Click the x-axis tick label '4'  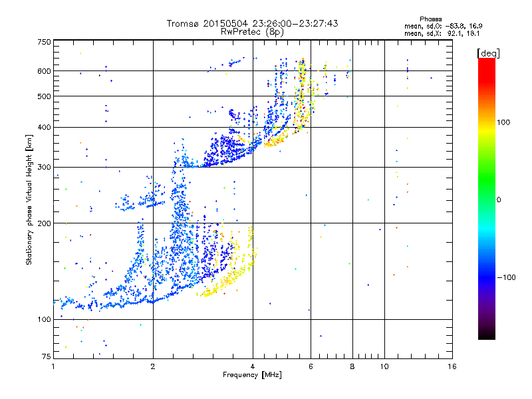[x=253, y=366]
